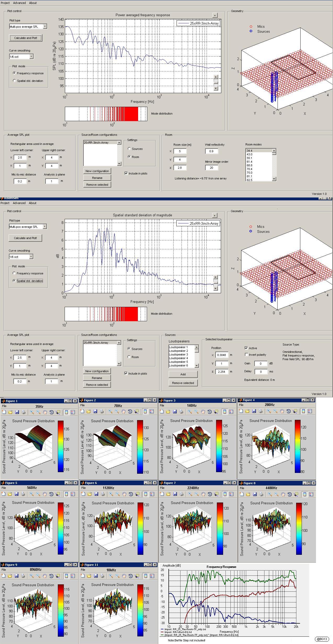Print Figure 4 (280Hz) with printer icon

(x=261, y=411)
